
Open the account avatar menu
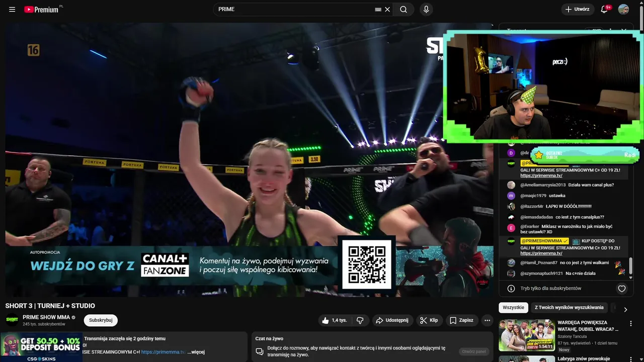[x=623, y=9]
